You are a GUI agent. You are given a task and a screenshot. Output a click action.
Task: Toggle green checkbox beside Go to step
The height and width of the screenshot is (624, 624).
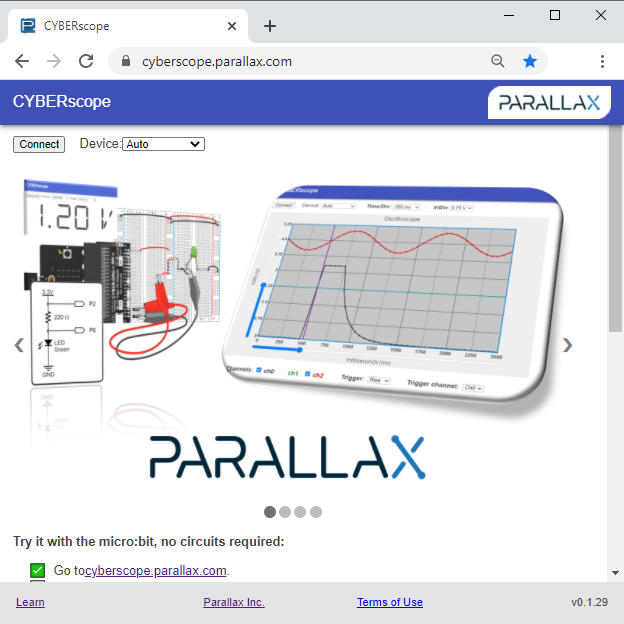(x=37, y=570)
